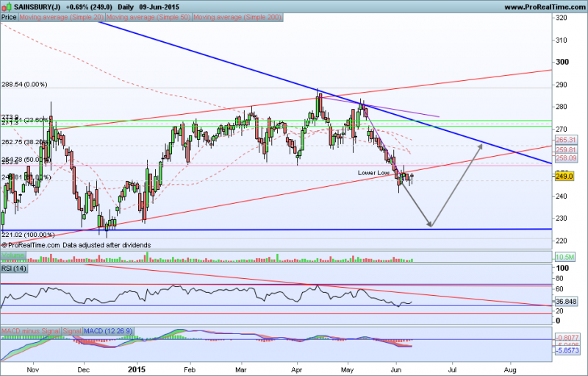The image size is (588, 376).
Task: Click the Signal label in MACD panel
Action: (72, 332)
